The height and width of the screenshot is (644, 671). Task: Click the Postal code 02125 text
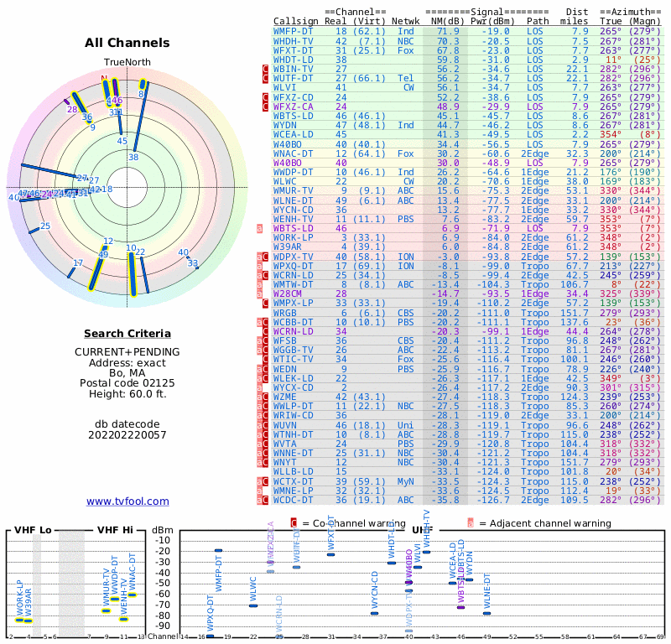tap(127, 383)
